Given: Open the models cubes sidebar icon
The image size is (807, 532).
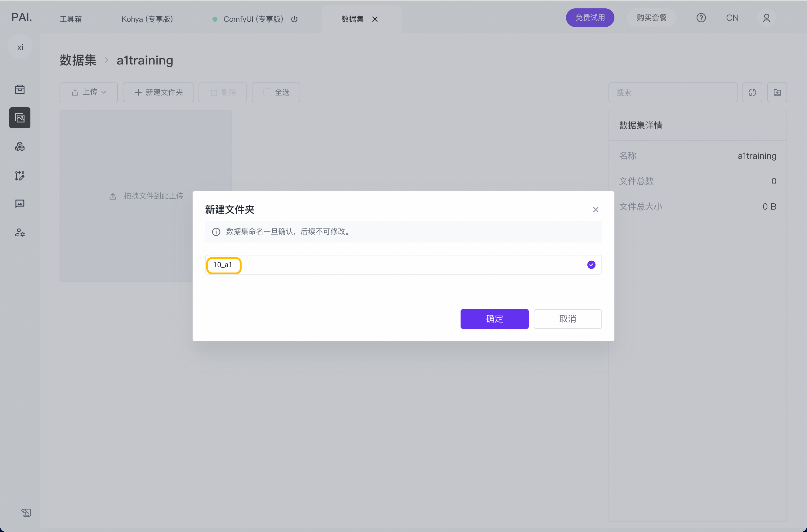Looking at the screenshot, I should [x=20, y=147].
